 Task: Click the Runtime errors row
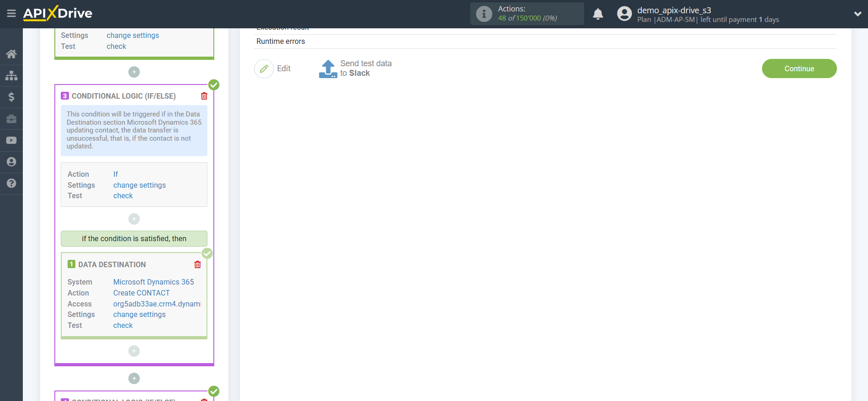(x=545, y=42)
